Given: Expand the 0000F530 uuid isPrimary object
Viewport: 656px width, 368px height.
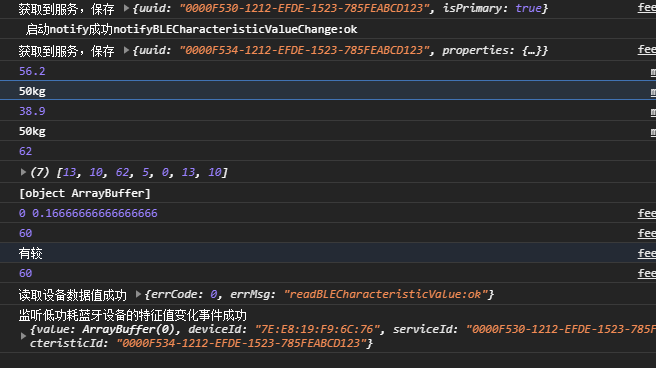Looking at the screenshot, I should click(x=126, y=8).
